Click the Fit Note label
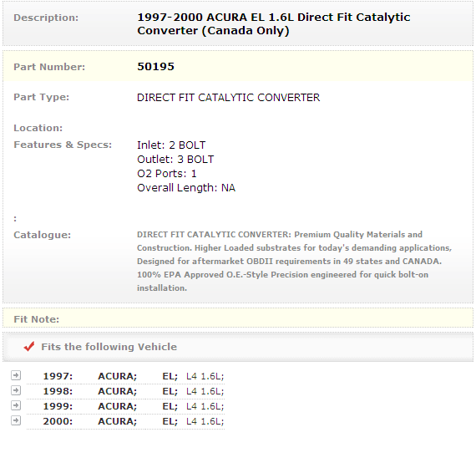The image size is (476, 463). (37, 319)
